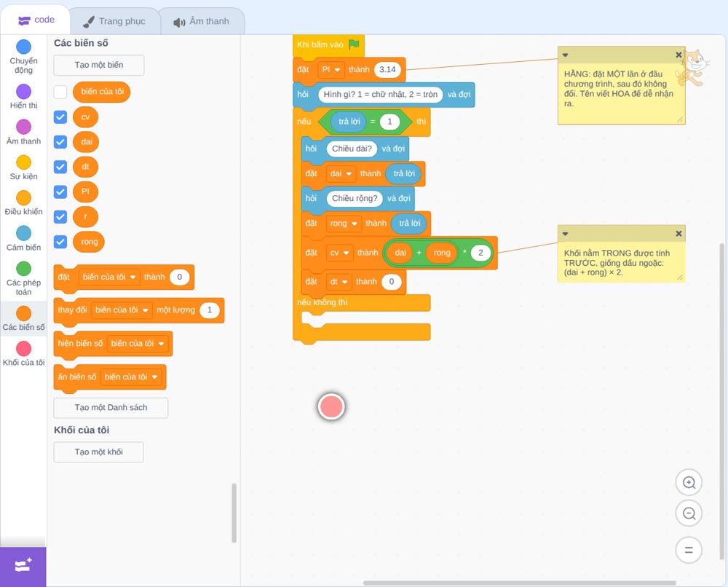Click the 'Chiều dài?' question field

[x=352, y=149]
